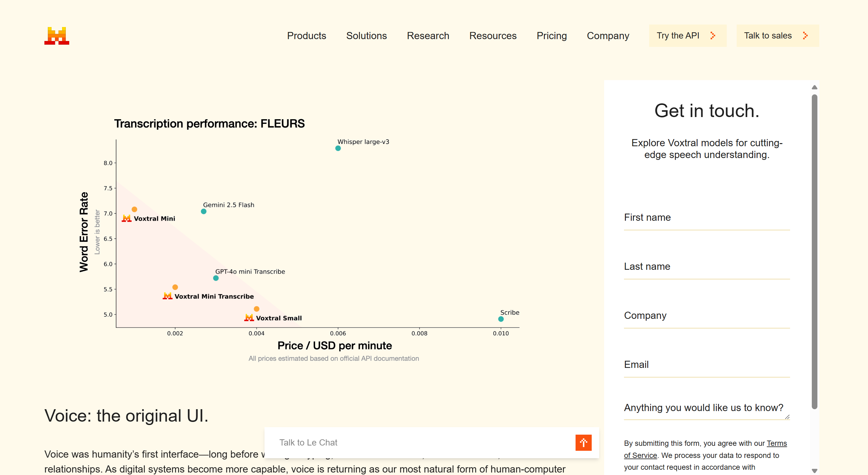Click the Mistral icon beside Voxtral Small
Screen dimensions: 868x475
point(249,318)
